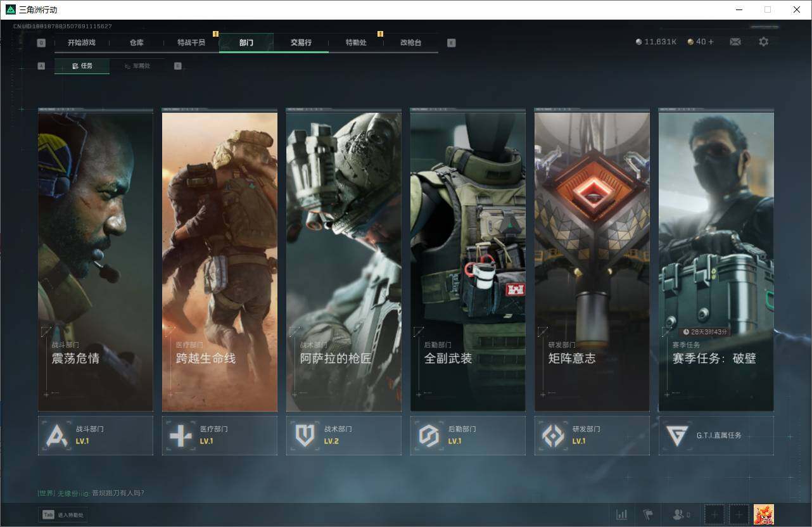
Task: Open the 震荡危情 mission card
Action: pyautogui.click(x=96, y=262)
